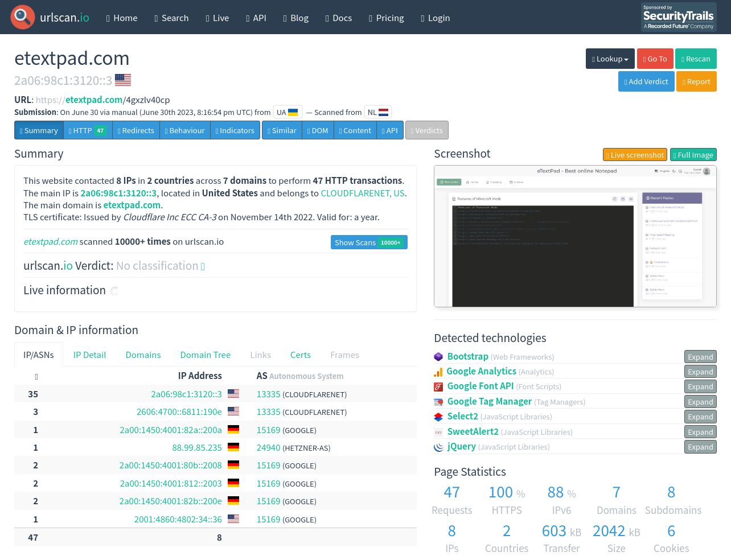Select the Domains tab
The image size is (731, 560).
click(x=143, y=355)
